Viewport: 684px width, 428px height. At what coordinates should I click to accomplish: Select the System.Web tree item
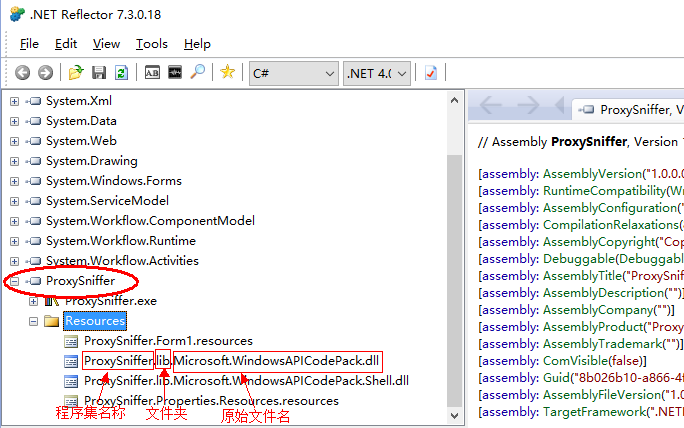tap(82, 141)
